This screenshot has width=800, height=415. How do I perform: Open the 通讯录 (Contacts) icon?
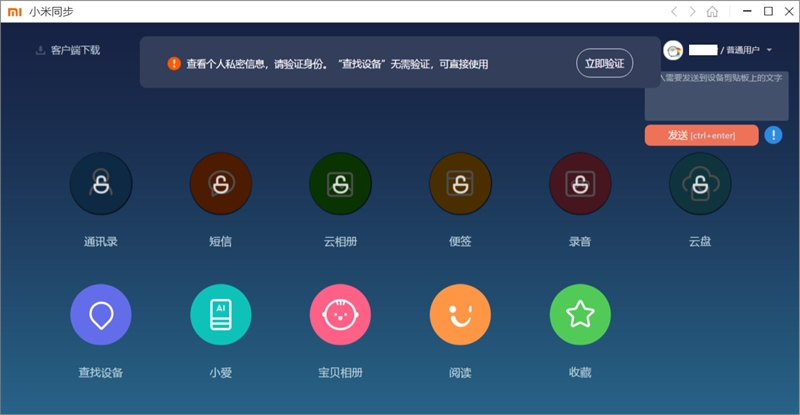(x=101, y=184)
